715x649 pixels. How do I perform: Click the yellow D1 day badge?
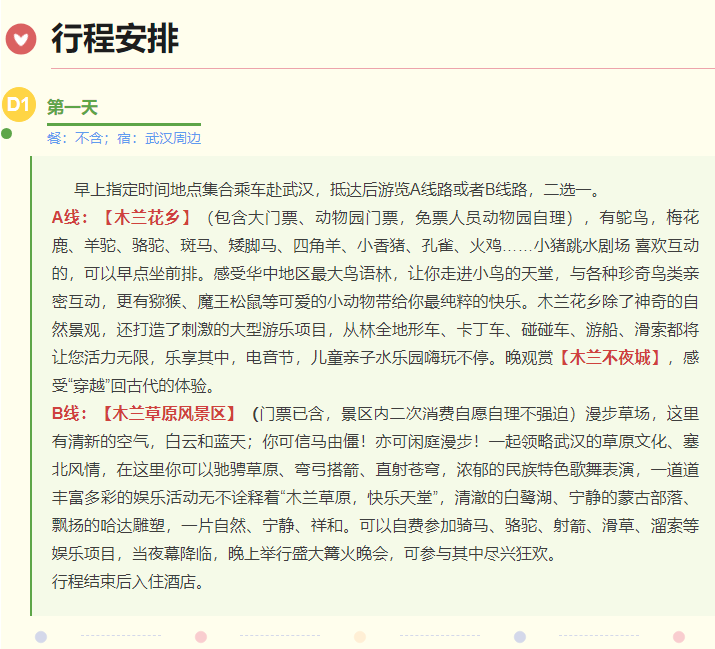point(19,104)
